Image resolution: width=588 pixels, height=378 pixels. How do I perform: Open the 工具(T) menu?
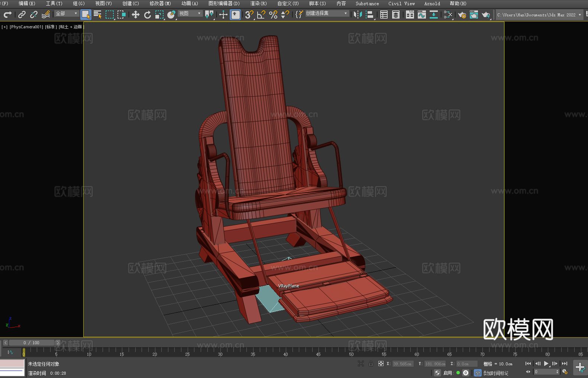click(54, 3)
